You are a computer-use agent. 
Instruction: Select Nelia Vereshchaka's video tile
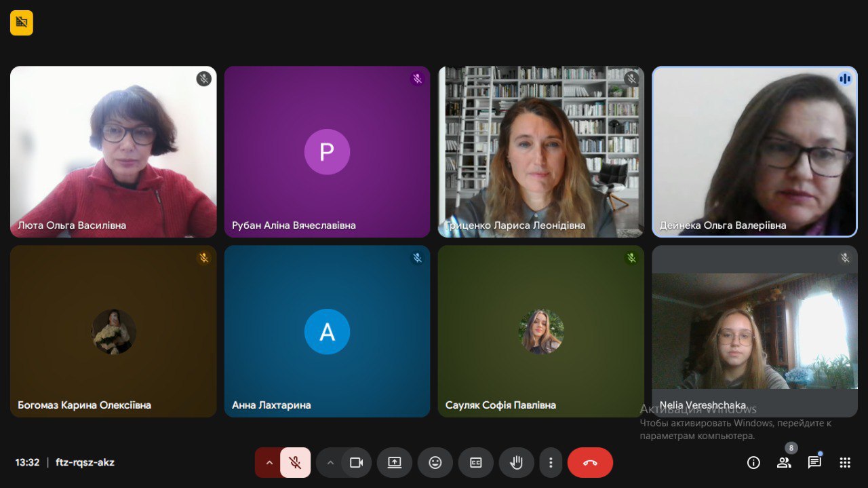pyautogui.click(x=754, y=331)
